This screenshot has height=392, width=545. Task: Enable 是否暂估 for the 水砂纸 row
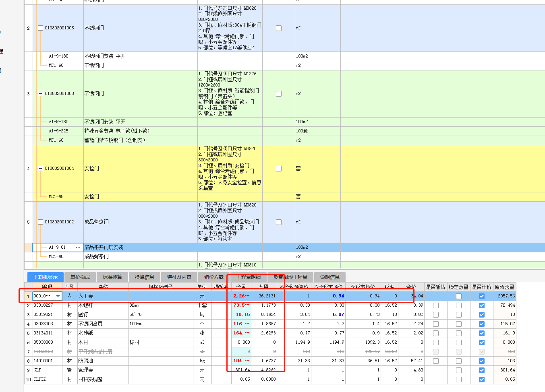[x=436, y=333]
